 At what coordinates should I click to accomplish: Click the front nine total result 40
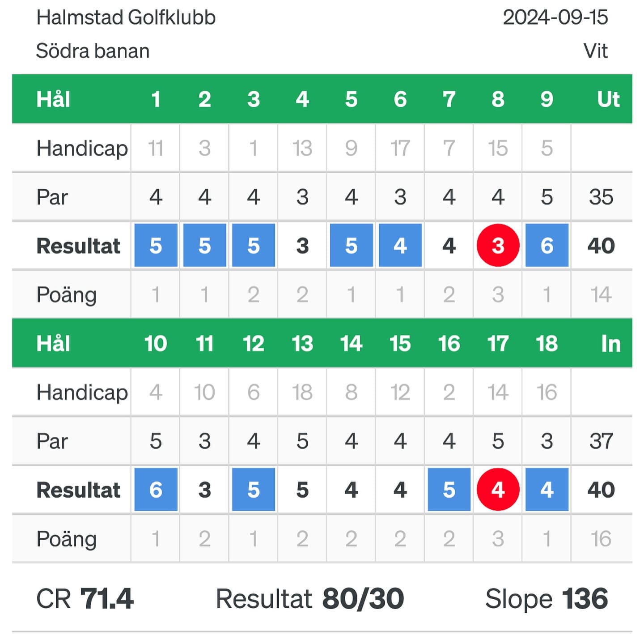click(x=601, y=246)
